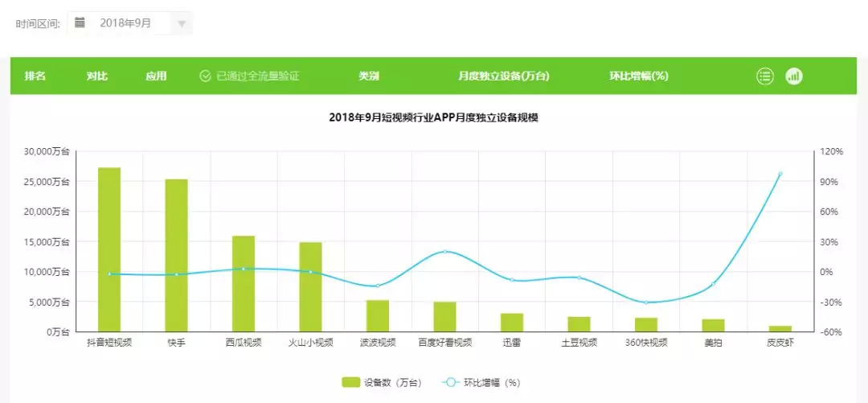Toggle 环比增幅（%）legend series
The image size is (868, 403).
pos(481,382)
